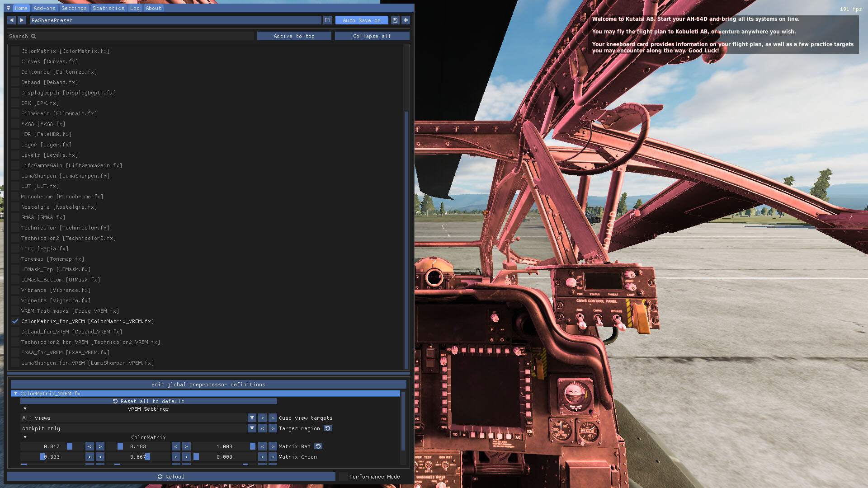
Task: Decrease Matrix Red second value 0.183
Action: (x=176, y=446)
